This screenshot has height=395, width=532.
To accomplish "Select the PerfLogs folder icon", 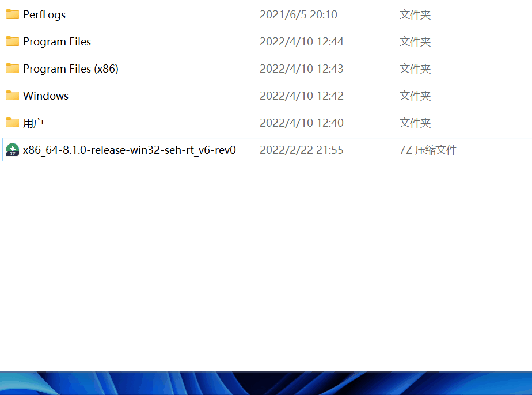I will point(13,14).
